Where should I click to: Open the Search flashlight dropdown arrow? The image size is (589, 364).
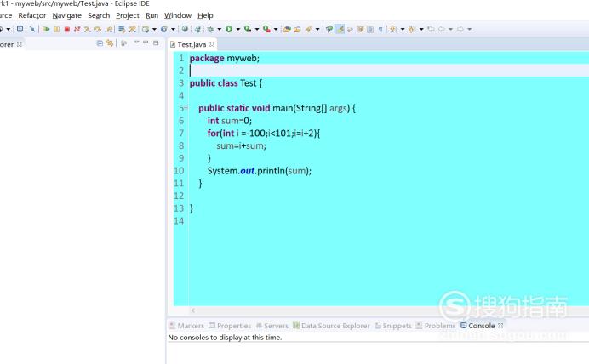317,29
